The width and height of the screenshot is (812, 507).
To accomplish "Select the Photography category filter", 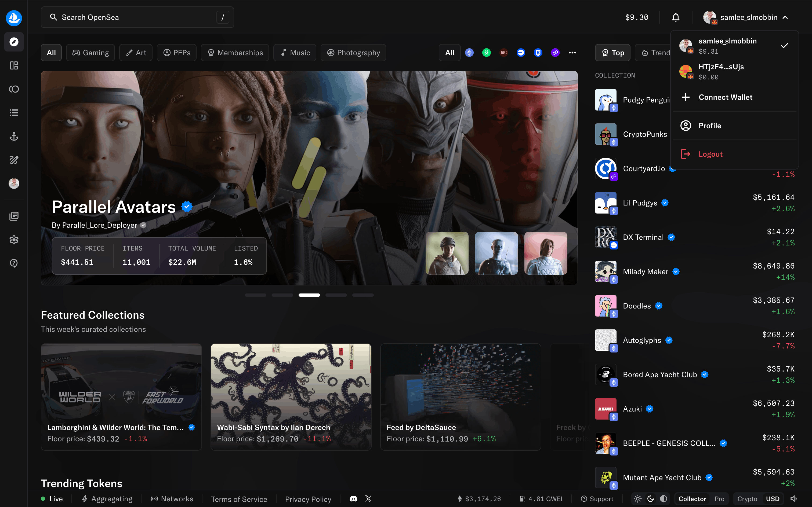I will tap(353, 52).
